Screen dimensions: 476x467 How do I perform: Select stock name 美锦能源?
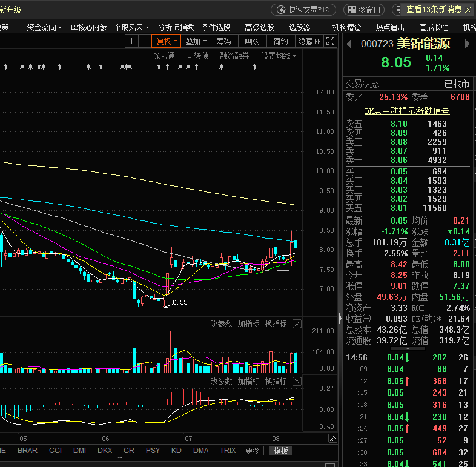(423, 44)
